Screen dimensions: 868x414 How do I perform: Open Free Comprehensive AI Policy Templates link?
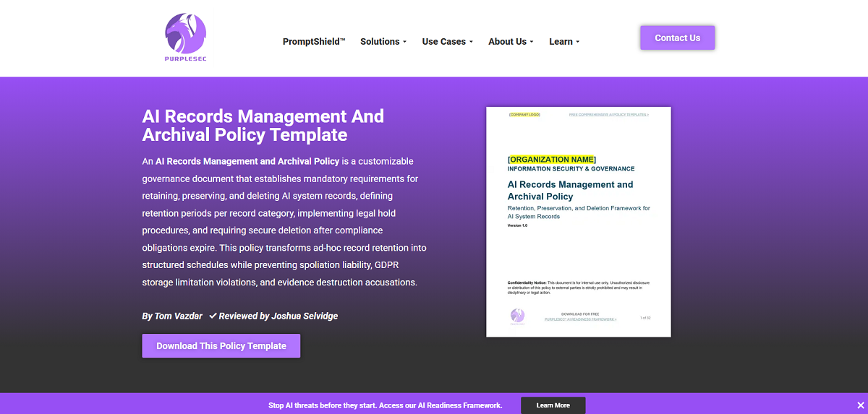(x=609, y=115)
